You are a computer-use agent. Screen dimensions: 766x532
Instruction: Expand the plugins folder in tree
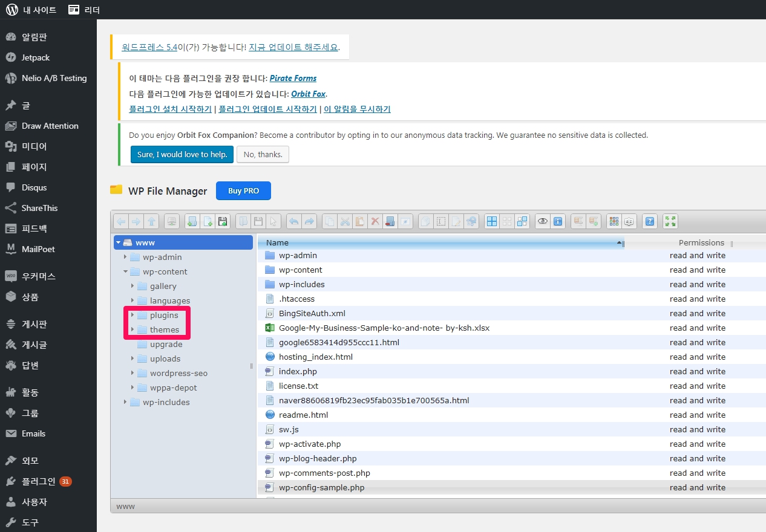(x=133, y=315)
